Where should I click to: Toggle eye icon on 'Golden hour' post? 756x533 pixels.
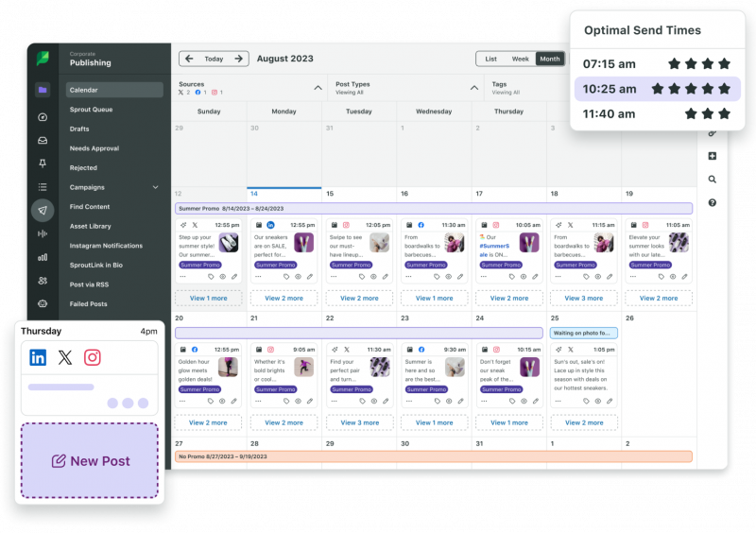click(222, 402)
